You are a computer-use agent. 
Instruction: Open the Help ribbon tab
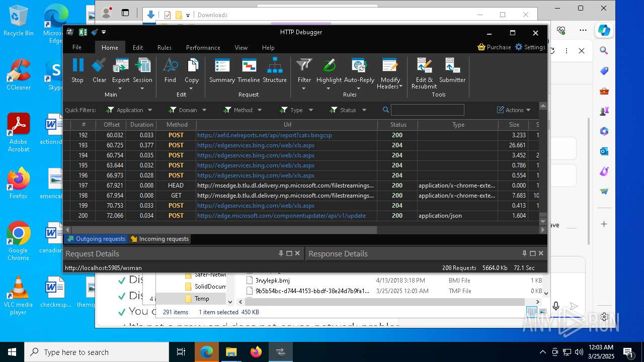268,47
